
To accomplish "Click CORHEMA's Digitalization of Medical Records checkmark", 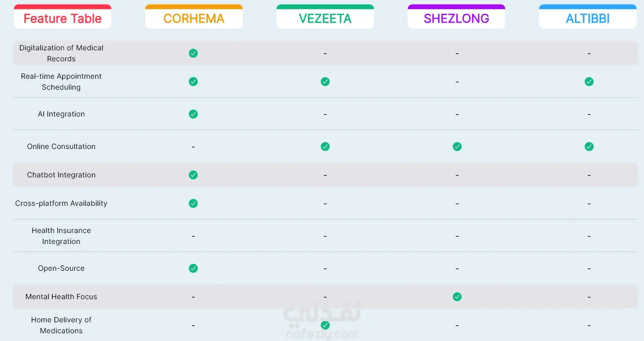I will pyautogui.click(x=193, y=53).
